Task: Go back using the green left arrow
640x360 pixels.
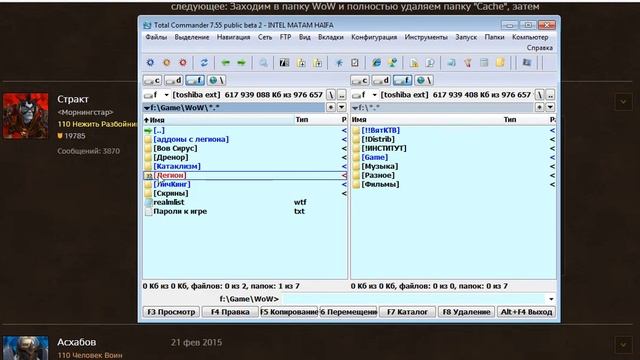Action: pos(225,62)
